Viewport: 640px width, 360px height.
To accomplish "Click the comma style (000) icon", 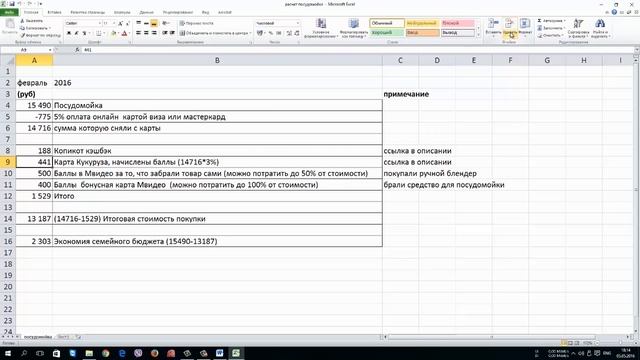I will click(279, 33).
